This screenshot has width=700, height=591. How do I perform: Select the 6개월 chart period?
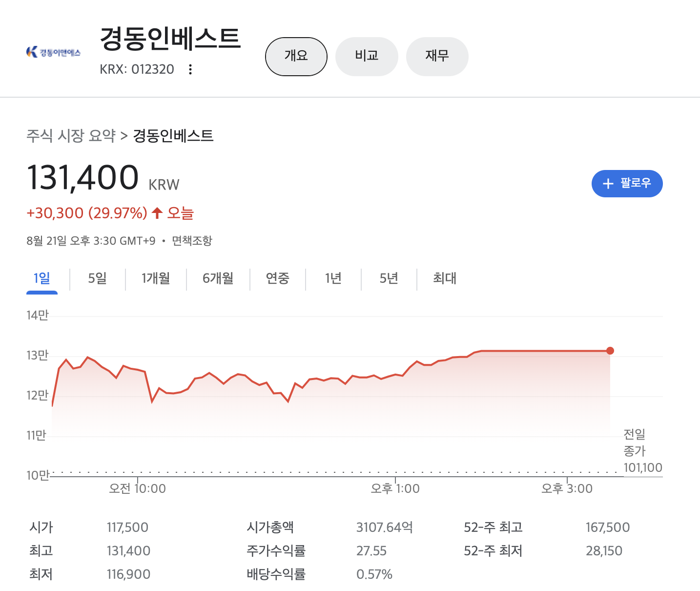218,278
